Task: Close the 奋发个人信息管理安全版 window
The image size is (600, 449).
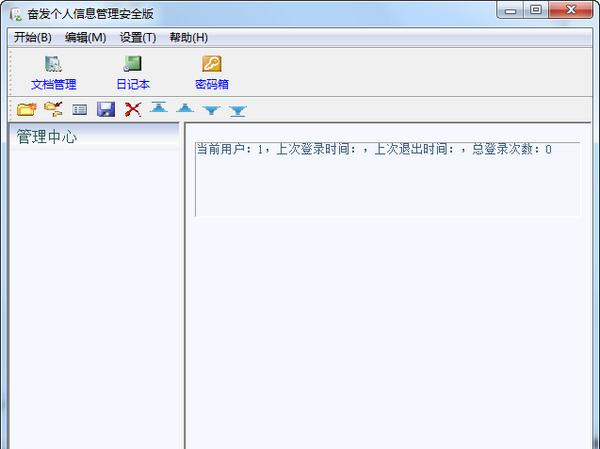Action: [x=571, y=10]
